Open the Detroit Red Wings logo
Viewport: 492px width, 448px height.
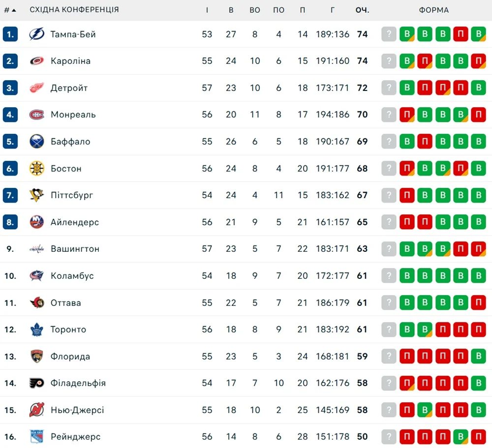point(37,88)
